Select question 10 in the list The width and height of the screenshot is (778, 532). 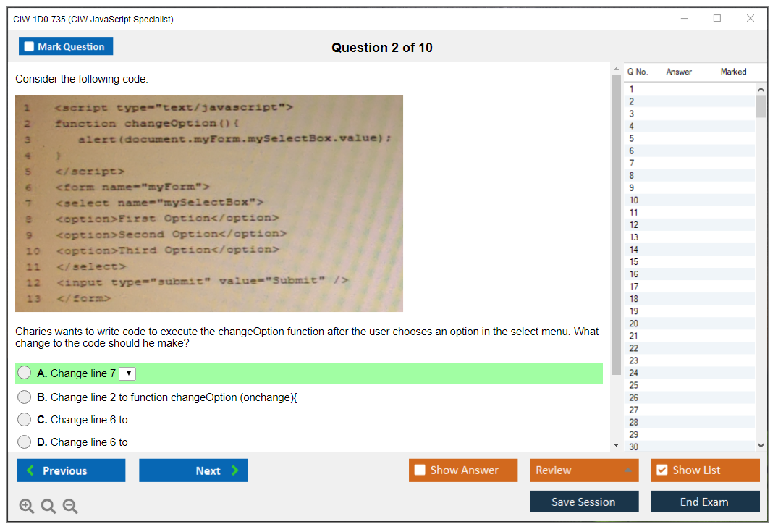[x=634, y=200]
